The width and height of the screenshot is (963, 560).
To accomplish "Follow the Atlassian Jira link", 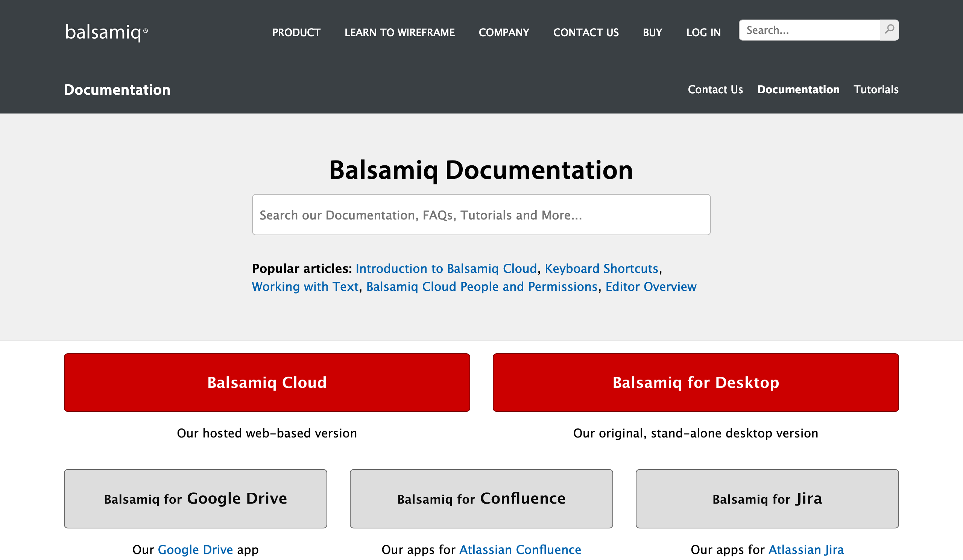I will [805, 550].
